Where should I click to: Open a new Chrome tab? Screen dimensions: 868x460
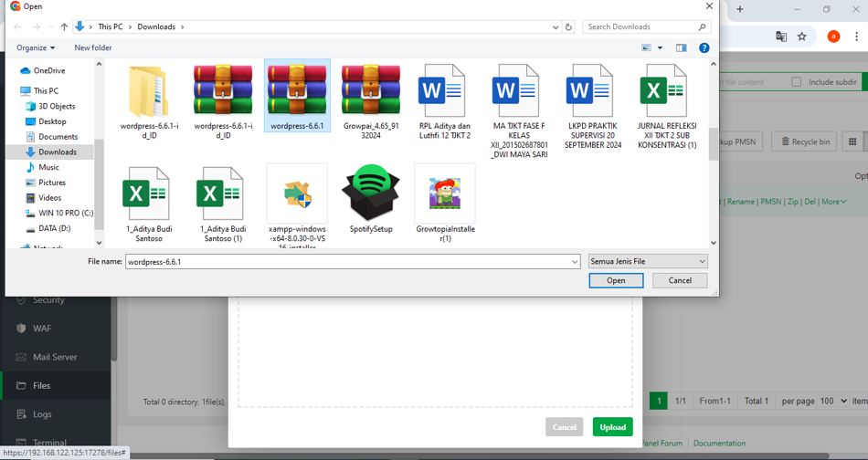739,9
